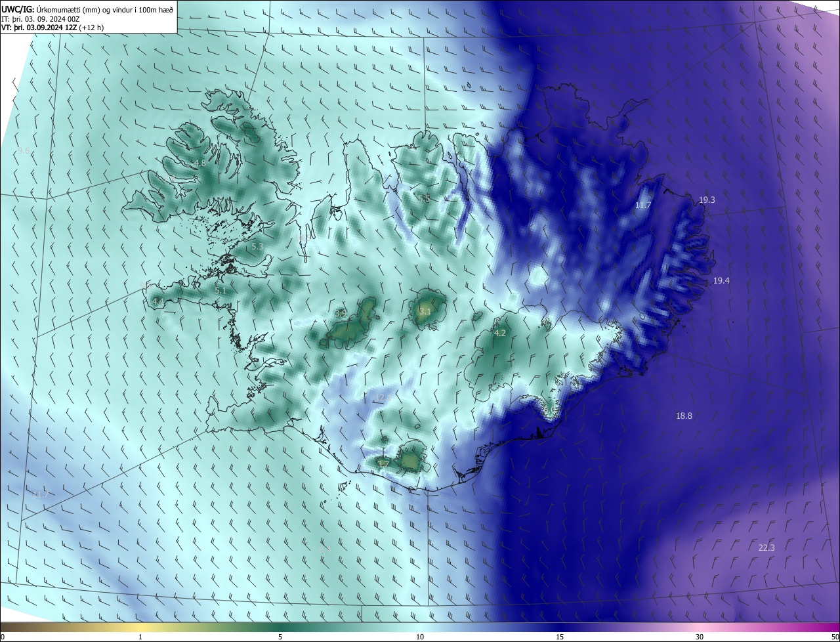Click the 5.1 value label on the map
This screenshot has width=840, height=642.
(220, 291)
